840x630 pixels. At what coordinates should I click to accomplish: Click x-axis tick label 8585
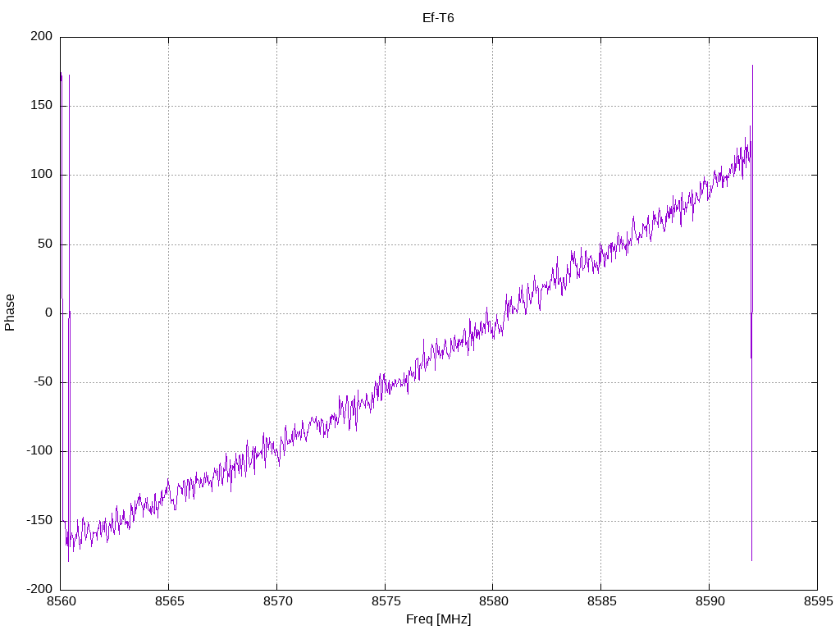tap(601, 601)
